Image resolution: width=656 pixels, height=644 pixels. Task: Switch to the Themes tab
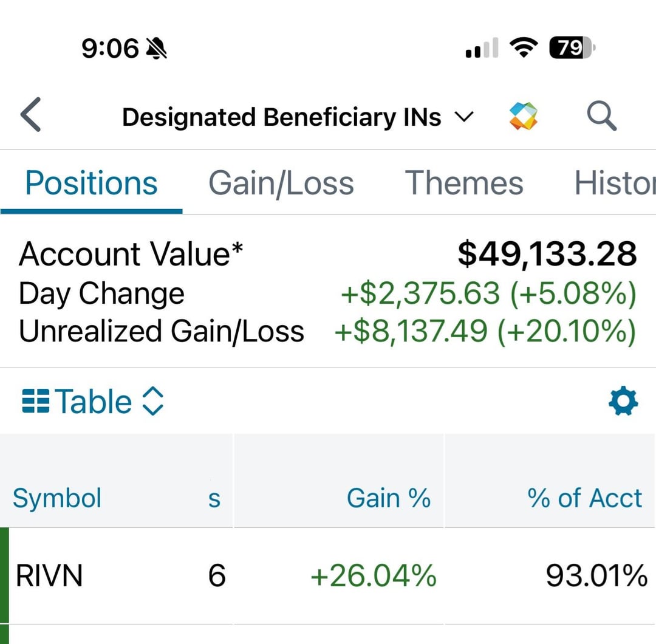tap(463, 183)
